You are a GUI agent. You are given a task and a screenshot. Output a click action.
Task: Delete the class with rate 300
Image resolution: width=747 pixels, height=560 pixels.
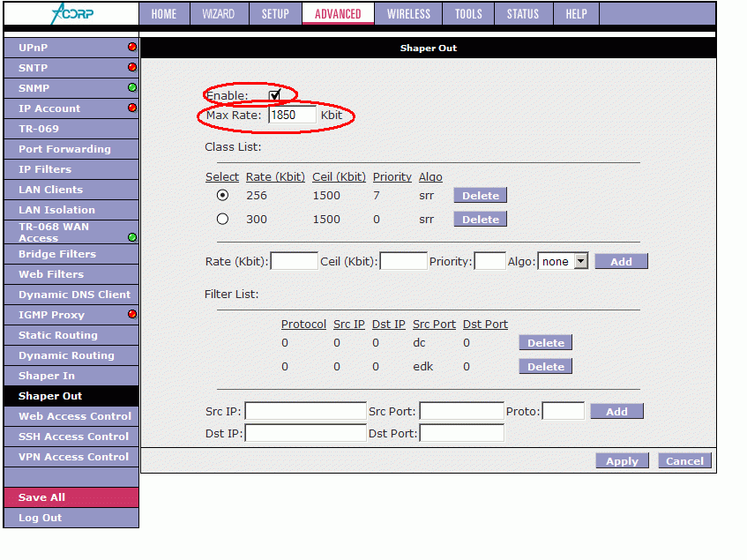click(480, 219)
